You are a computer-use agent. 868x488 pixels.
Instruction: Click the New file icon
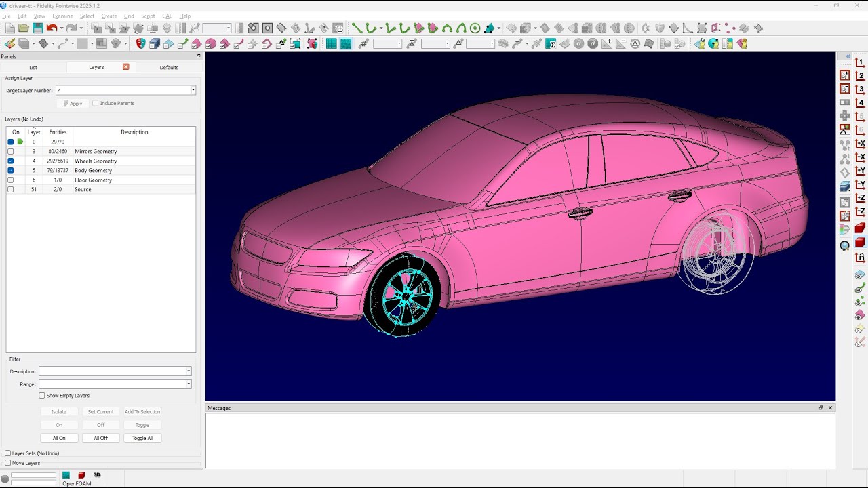9,28
